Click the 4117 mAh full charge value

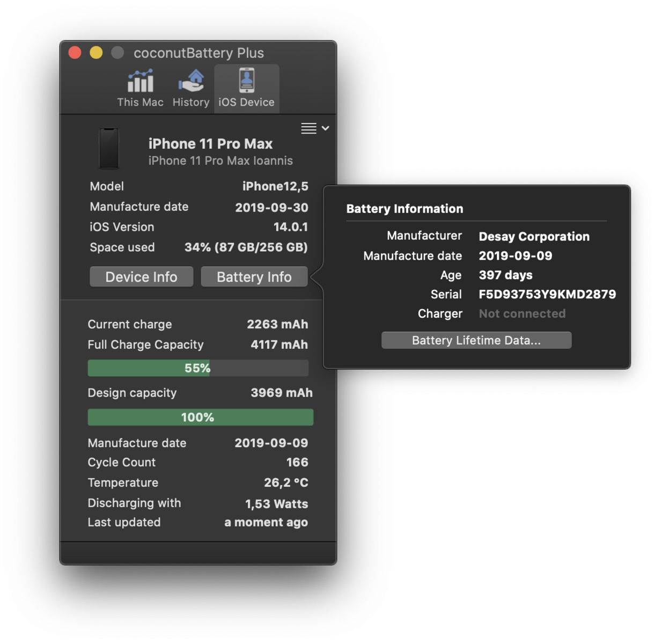[279, 345]
